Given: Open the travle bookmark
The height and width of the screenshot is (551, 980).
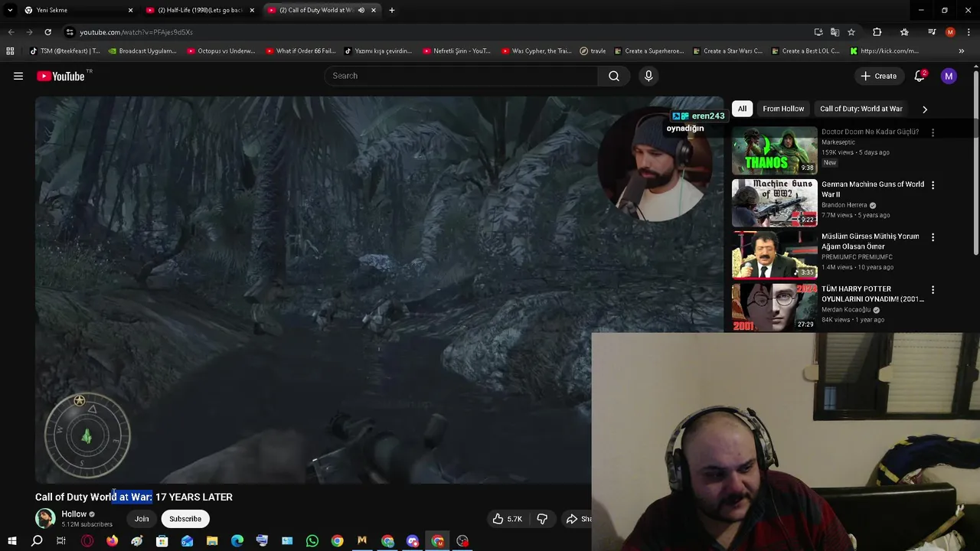Looking at the screenshot, I should (593, 51).
